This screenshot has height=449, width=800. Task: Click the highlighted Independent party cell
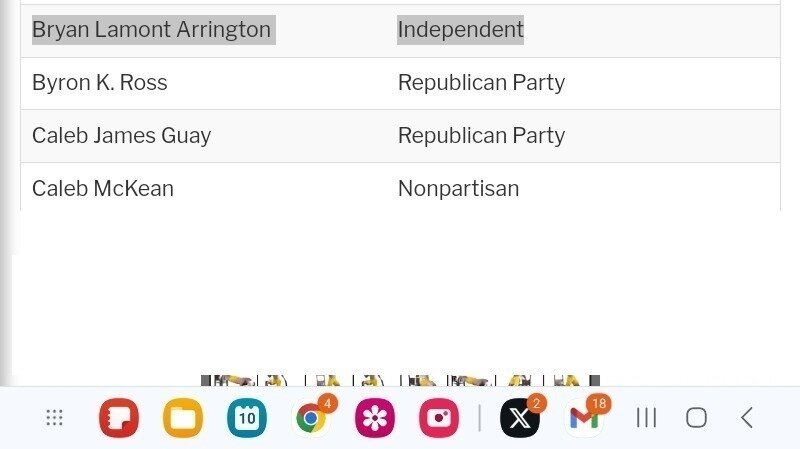click(460, 30)
